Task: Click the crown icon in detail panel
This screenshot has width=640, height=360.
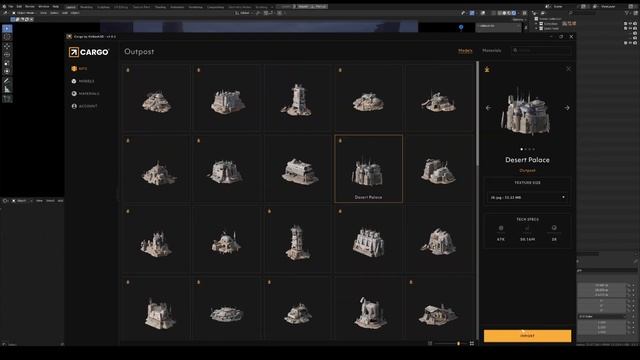Action: (x=487, y=69)
